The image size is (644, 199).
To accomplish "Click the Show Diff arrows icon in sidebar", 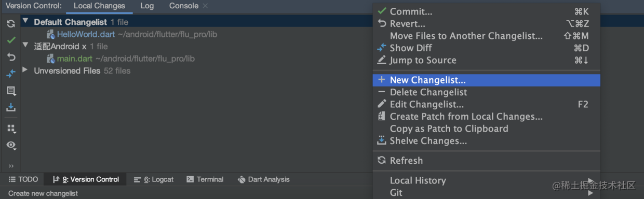I will coord(11,74).
